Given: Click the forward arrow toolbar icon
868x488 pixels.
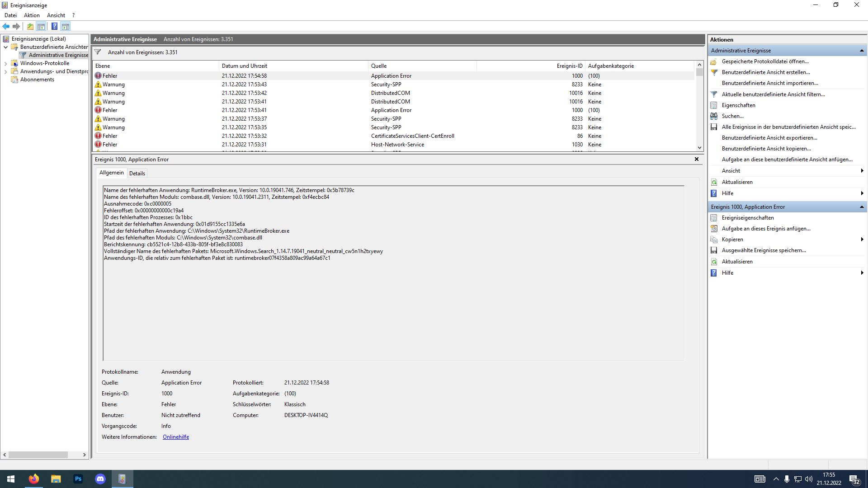Looking at the screenshot, I should coord(16,26).
